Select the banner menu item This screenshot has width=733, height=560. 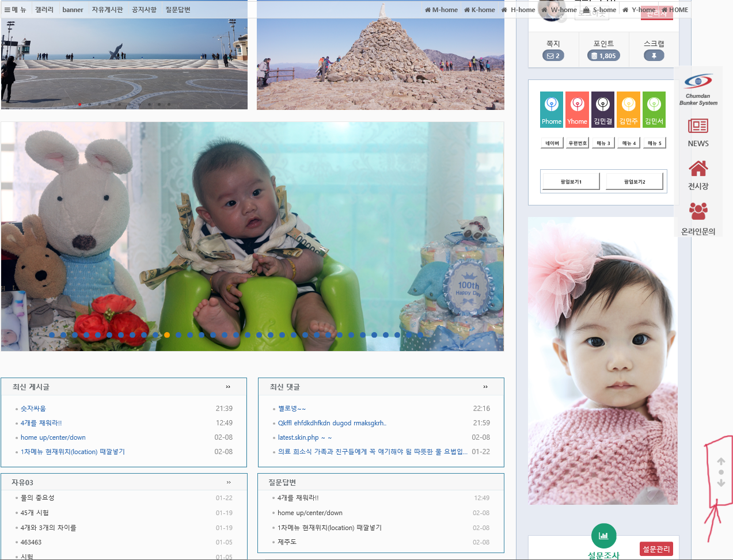click(x=73, y=10)
